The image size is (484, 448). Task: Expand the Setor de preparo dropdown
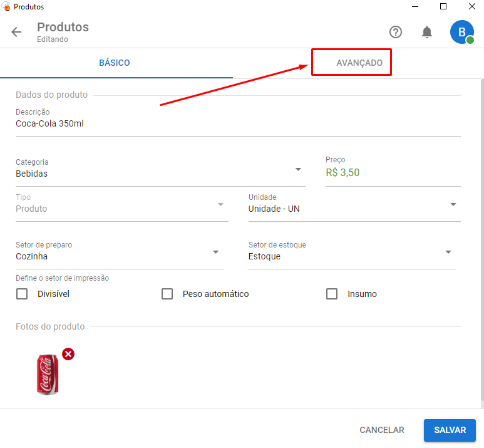click(215, 253)
